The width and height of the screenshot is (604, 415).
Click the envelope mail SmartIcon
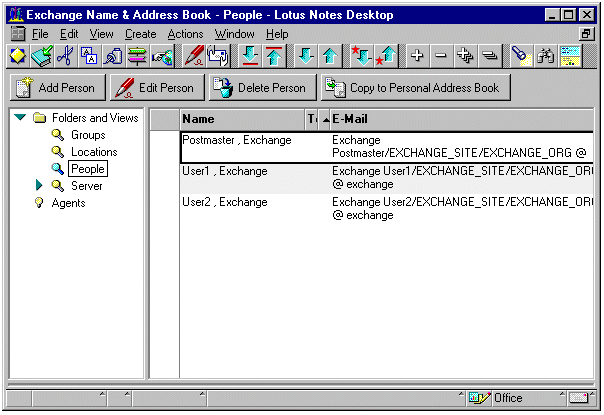pyautogui.click(x=218, y=56)
